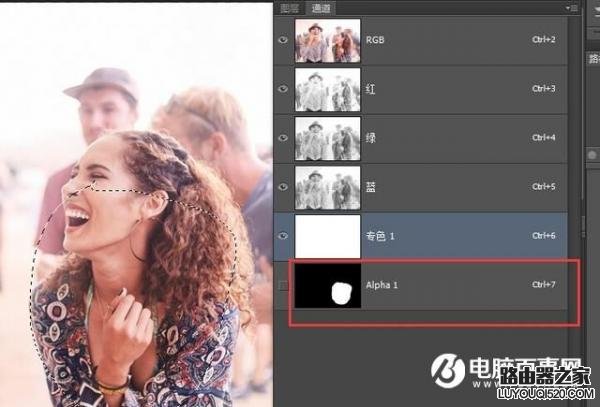Click the Alpha 1 mask thumbnail
600x407 pixels.
[328, 285]
